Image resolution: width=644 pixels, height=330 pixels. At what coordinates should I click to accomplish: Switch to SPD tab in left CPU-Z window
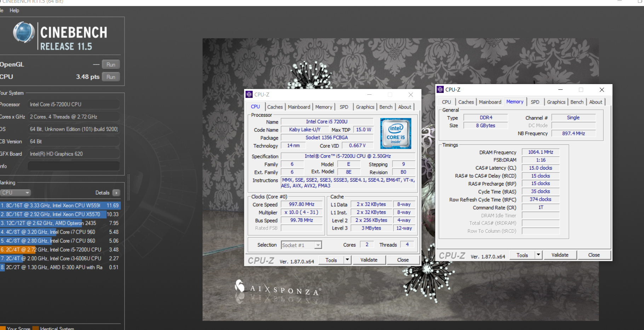[x=344, y=107]
